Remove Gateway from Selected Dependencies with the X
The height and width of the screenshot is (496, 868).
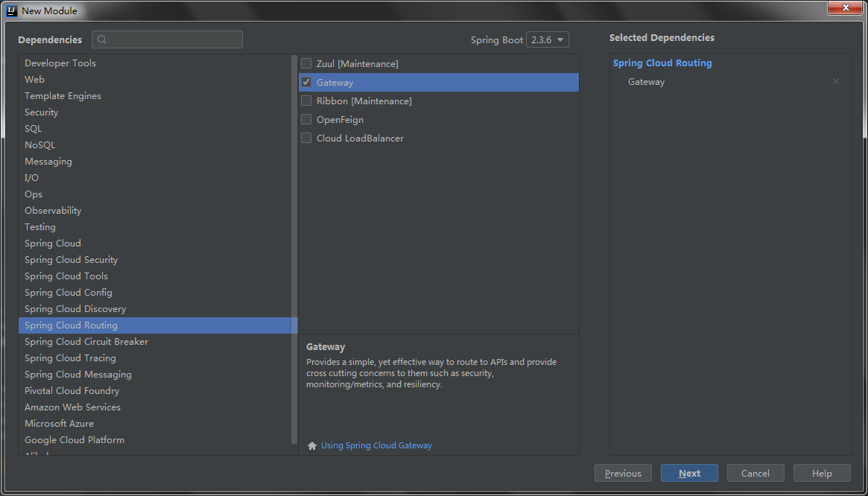[x=836, y=81]
